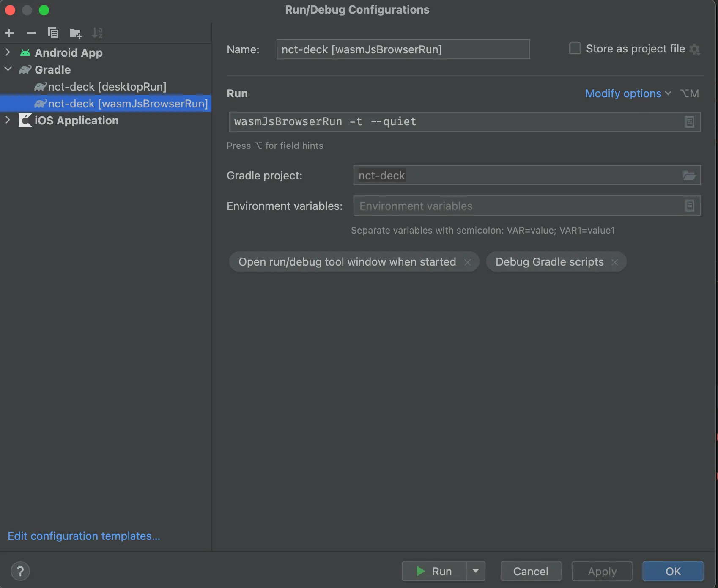Image resolution: width=718 pixels, height=588 pixels.
Task: Click the gear icon beside Store as project file
Action: [695, 49]
